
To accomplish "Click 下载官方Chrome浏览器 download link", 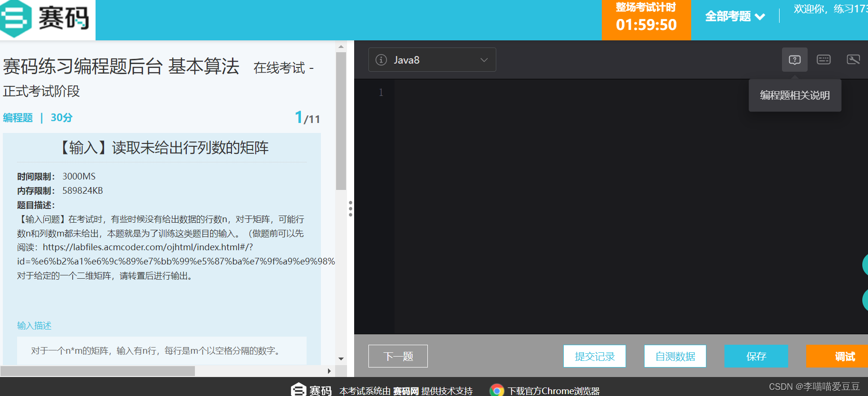I will 554,391.
